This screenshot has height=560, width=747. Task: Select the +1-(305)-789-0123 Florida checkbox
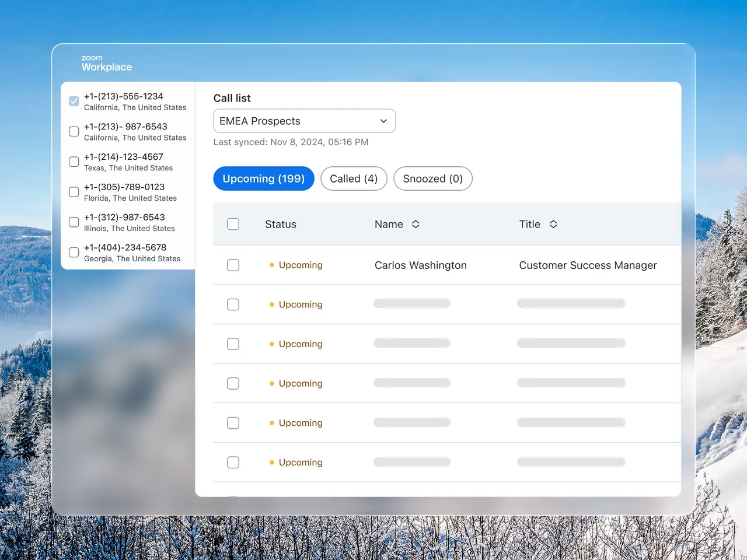tap(74, 192)
